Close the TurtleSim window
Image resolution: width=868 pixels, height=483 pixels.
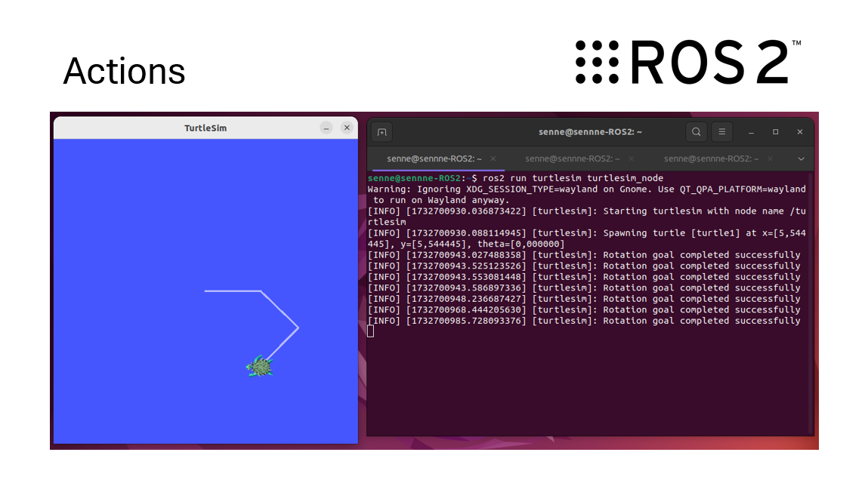[347, 128]
